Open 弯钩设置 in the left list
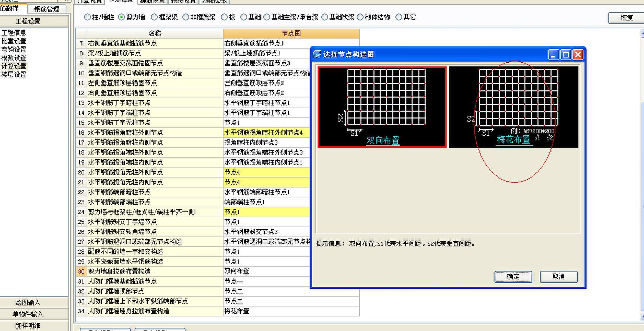This screenshot has height=331, width=644. pos(14,50)
